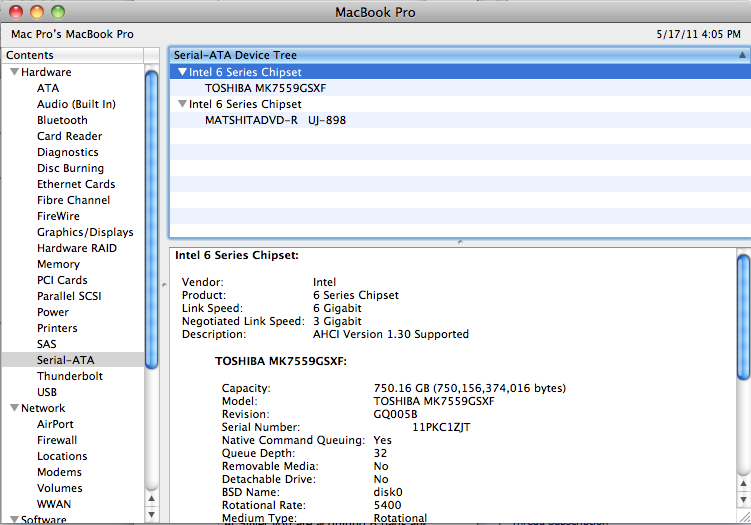The width and height of the screenshot is (751, 525).
Task: Click the vertical sidebar splitter handle
Action: click(164, 285)
